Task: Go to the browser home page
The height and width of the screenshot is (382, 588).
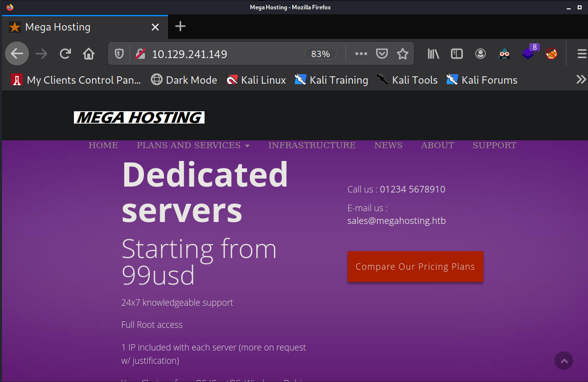Action: tap(89, 54)
